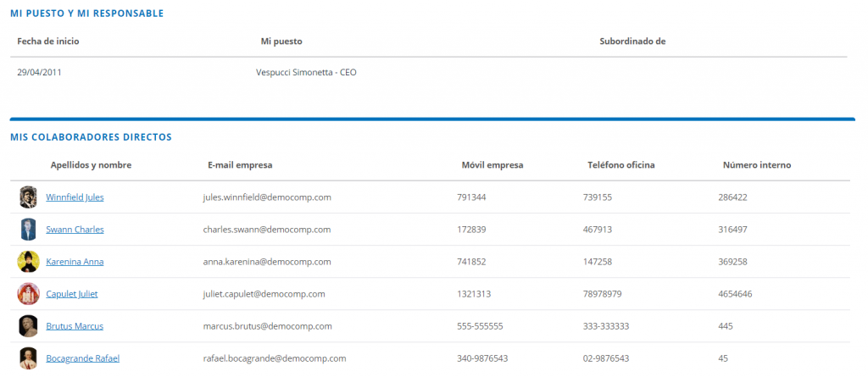Open Winnfield Jules profile link
Image resolution: width=868 pixels, height=377 pixels.
click(x=75, y=197)
